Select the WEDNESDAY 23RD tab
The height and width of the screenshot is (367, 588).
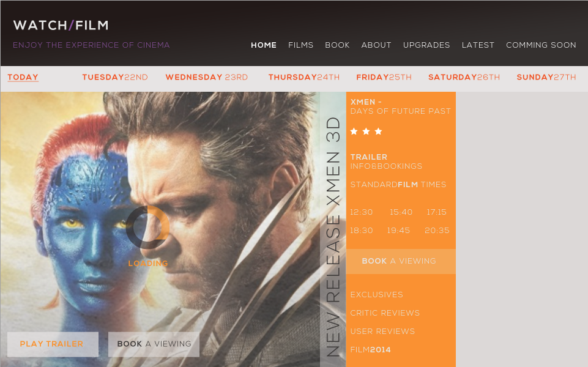coord(207,77)
